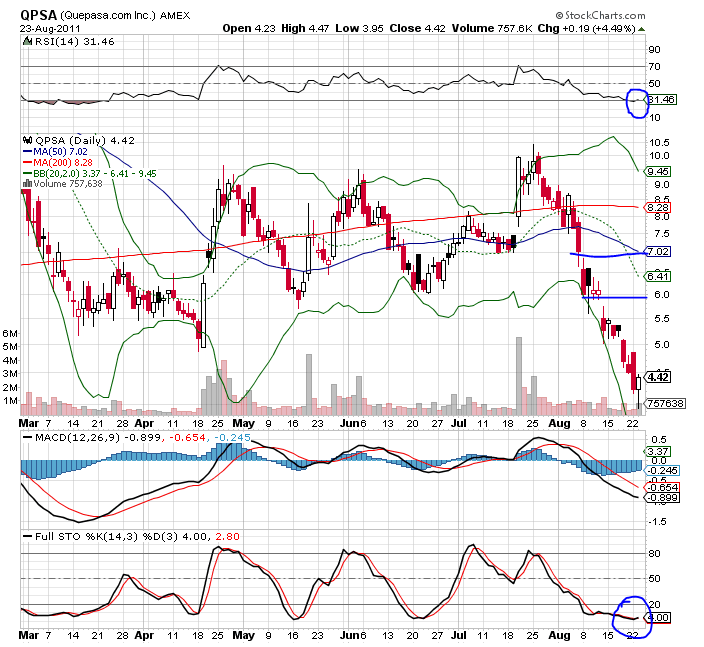Click the 4.42 last price tag on right axis

coord(657,377)
